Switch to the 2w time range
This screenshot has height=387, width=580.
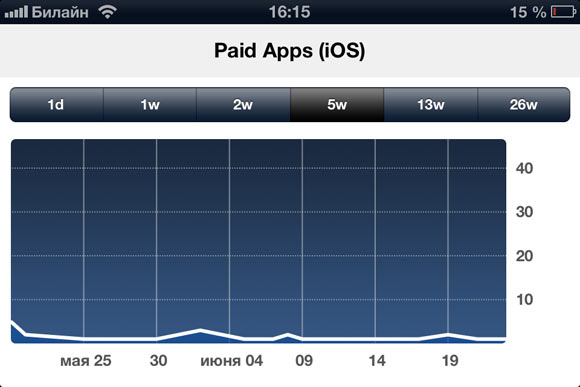pos(243,105)
